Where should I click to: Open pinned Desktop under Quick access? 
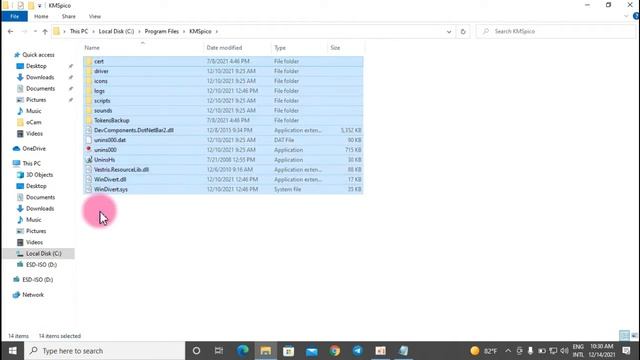click(36, 66)
